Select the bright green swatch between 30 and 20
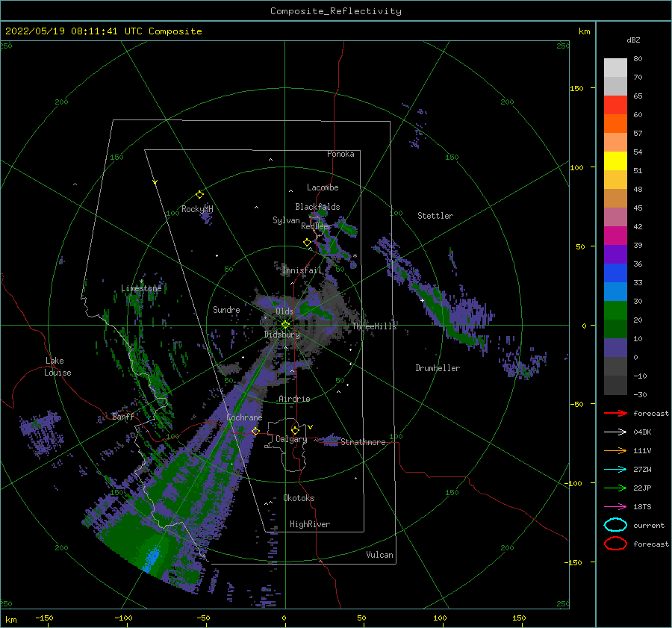 [615, 311]
